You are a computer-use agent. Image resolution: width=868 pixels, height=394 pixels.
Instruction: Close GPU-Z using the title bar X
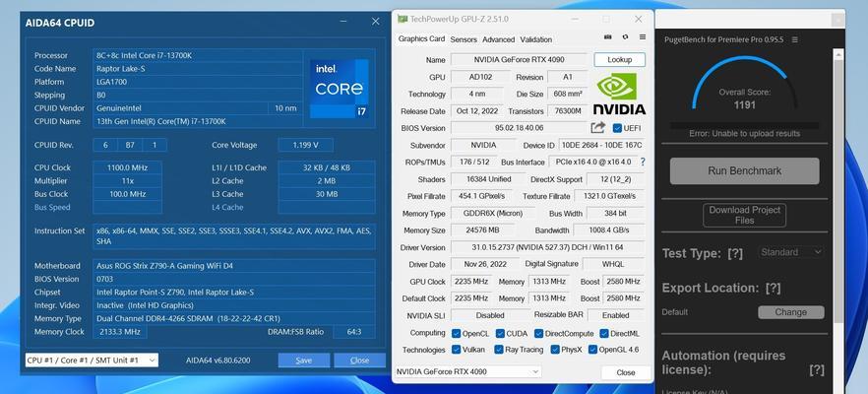[639, 19]
